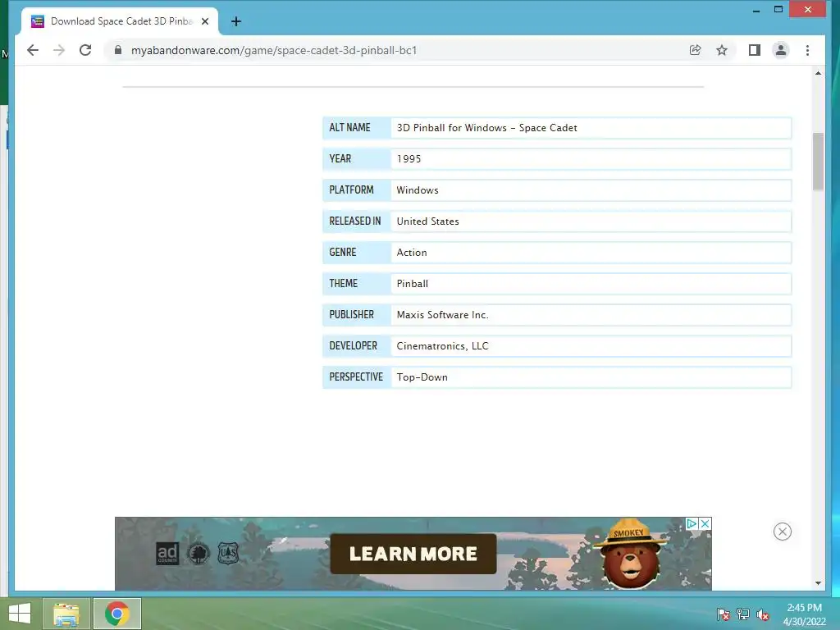Click the Top-Down perspective link
Screen dimensions: 840x630
point(422,377)
